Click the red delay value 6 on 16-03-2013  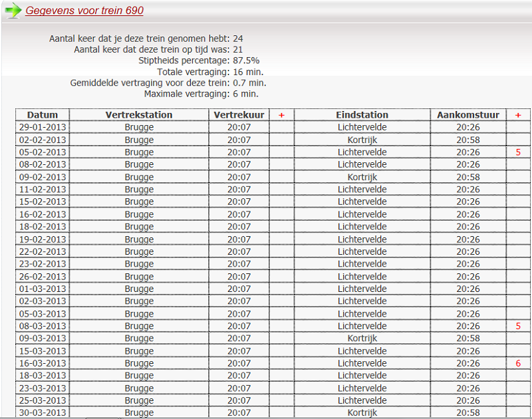pos(518,364)
